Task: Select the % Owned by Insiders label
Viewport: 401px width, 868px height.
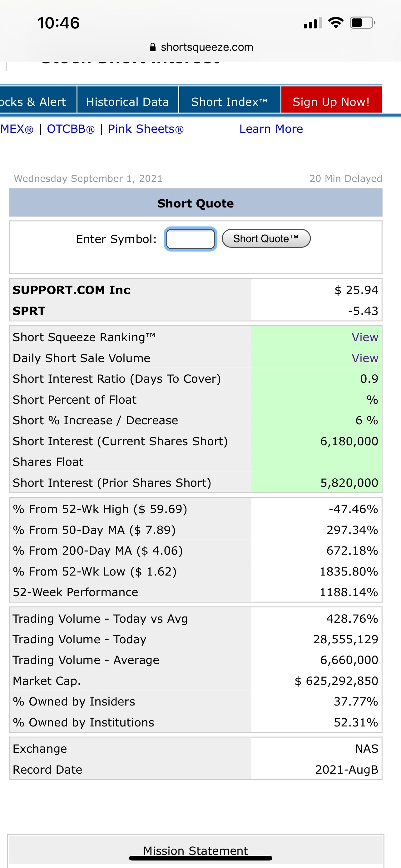Action: tap(74, 702)
